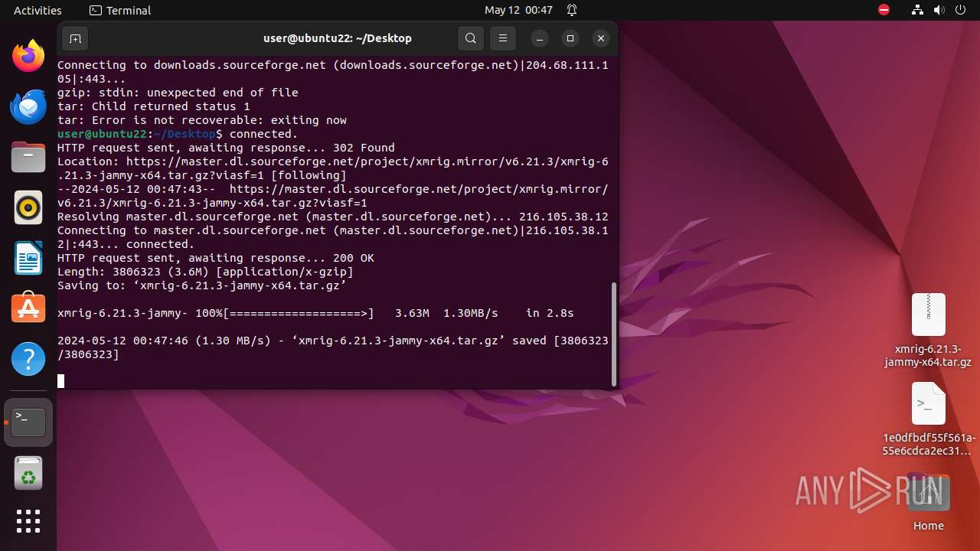Click the text 'gzip: stdin: unexpected end of file'

pos(178,93)
